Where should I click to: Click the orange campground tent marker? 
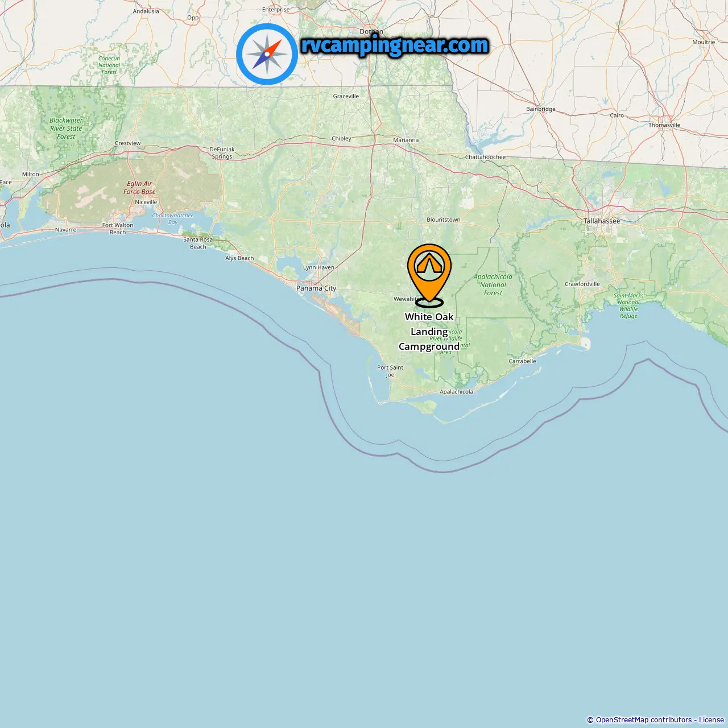point(429,276)
